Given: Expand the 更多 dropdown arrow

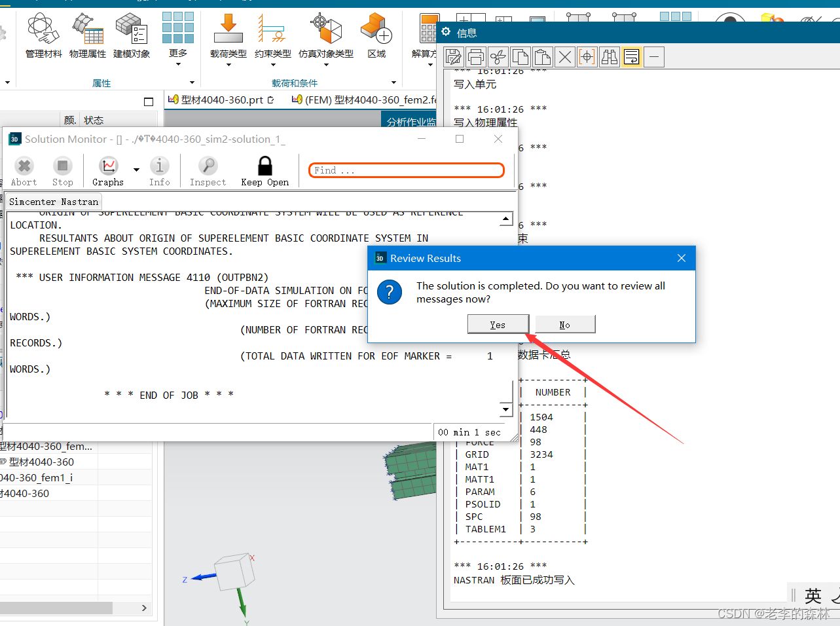Looking at the screenshot, I should tap(178, 64).
